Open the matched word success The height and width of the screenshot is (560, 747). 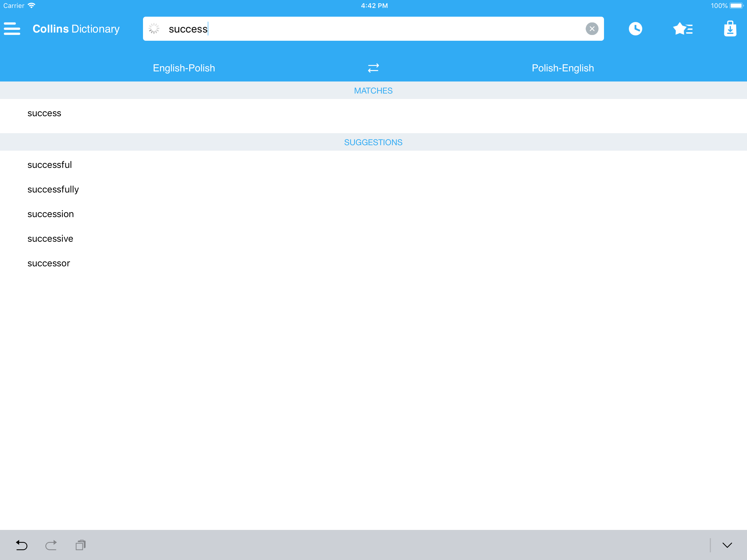tap(44, 113)
